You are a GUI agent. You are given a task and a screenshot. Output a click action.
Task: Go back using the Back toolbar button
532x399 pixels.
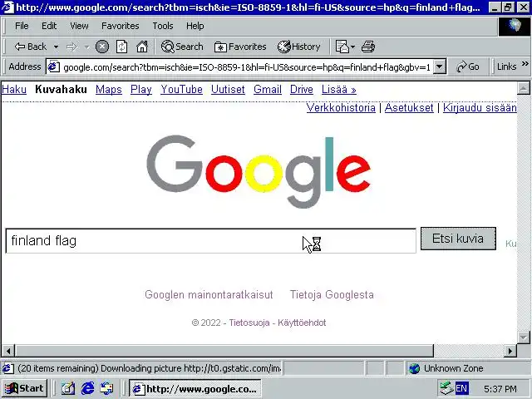click(x=31, y=47)
